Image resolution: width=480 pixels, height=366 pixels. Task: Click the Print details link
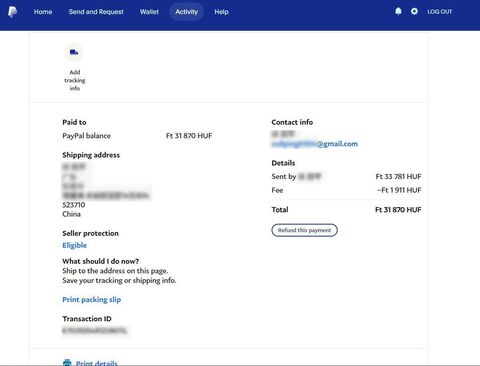pos(97,363)
